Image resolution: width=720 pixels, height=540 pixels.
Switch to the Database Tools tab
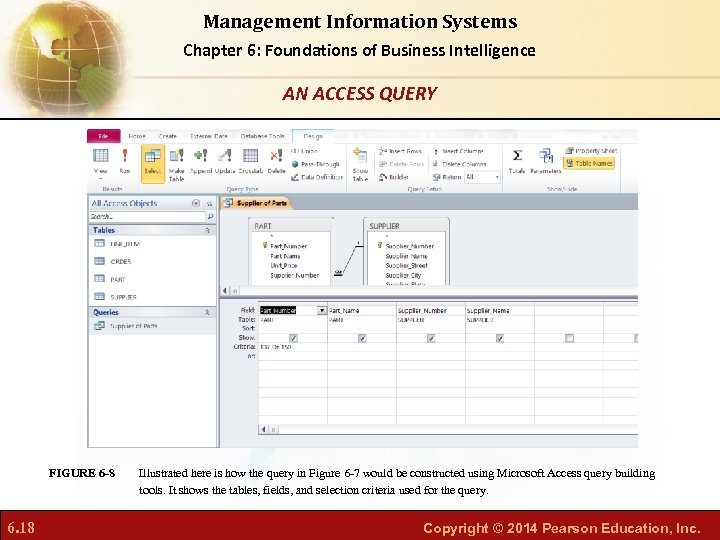(262, 136)
